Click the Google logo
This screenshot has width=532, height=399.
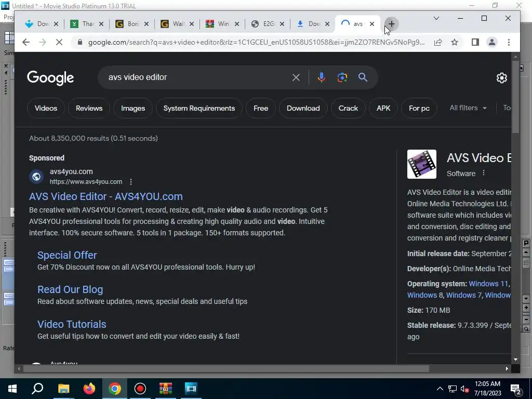(x=50, y=78)
